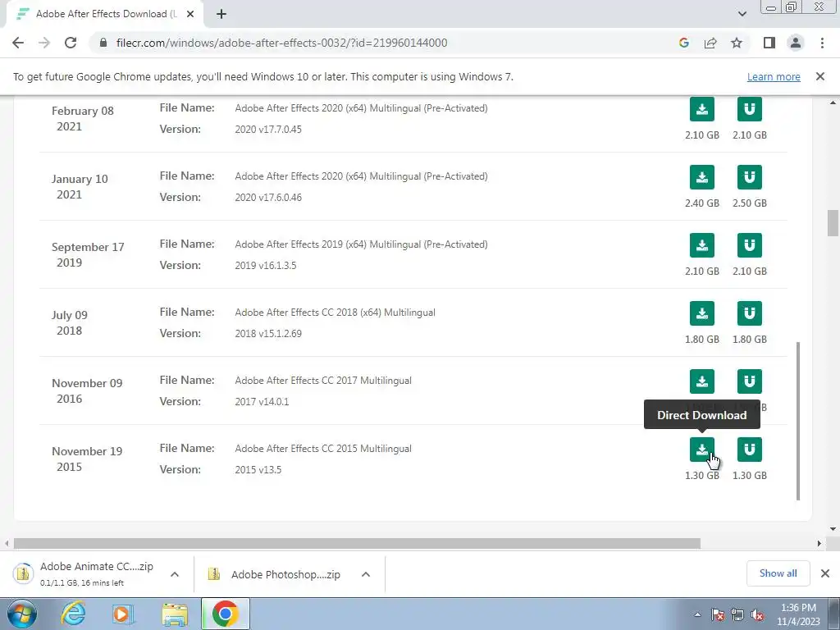Open Windows Explorer from taskbar

(175, 614)
